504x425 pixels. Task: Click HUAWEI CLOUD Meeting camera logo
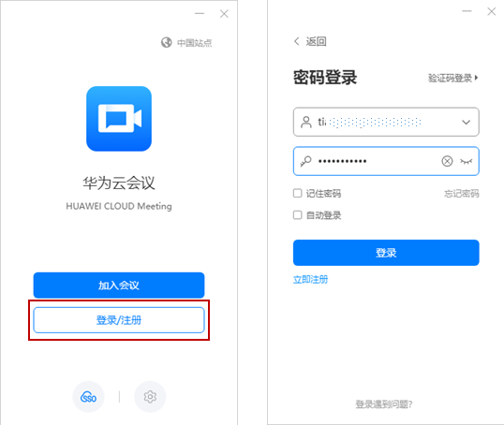click(119, 119)
